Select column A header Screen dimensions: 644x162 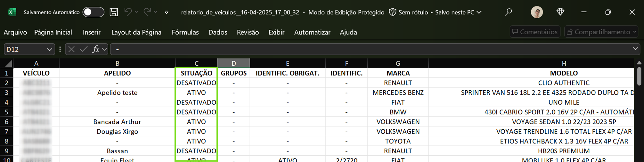point(36,63)
